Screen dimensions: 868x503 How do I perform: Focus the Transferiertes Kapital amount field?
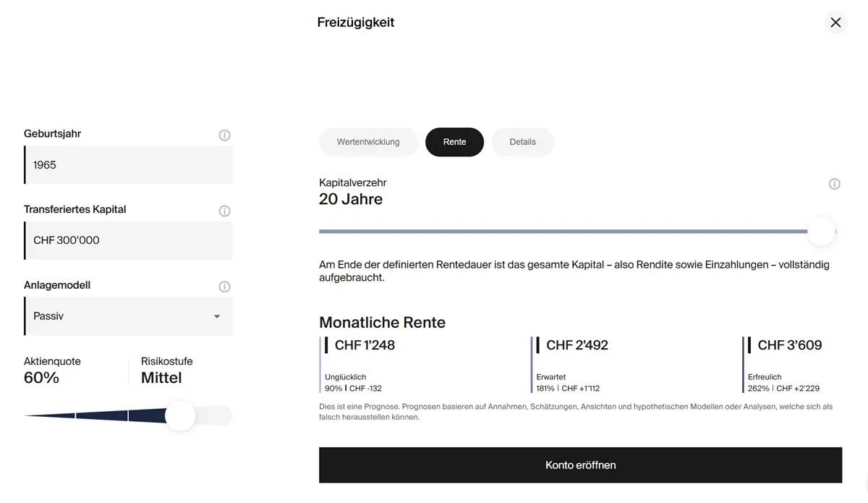click(129, 240)
